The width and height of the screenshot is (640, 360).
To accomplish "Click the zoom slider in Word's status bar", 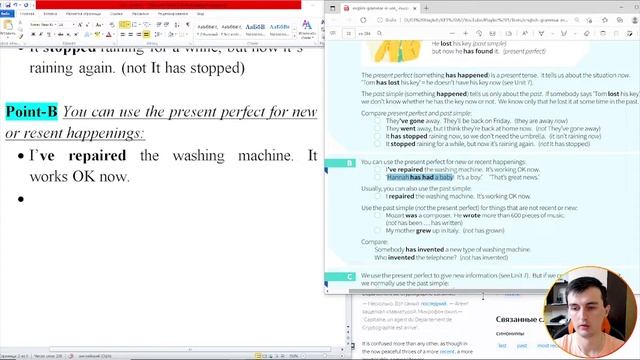I will pyautogui.click(x=324, y=356).
